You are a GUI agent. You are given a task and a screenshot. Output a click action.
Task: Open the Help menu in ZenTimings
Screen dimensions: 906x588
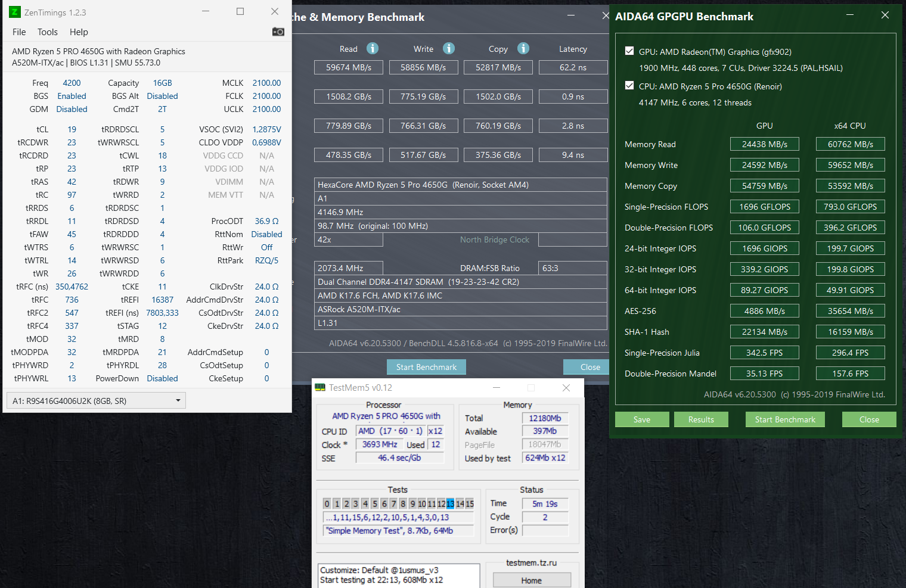pyautogui.click(x=79, y=32)
